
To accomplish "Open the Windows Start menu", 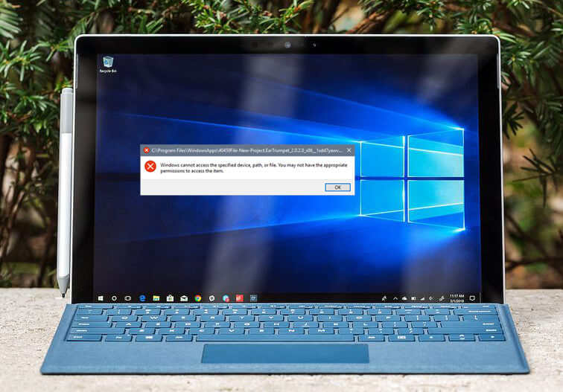I will coord(101,298).
